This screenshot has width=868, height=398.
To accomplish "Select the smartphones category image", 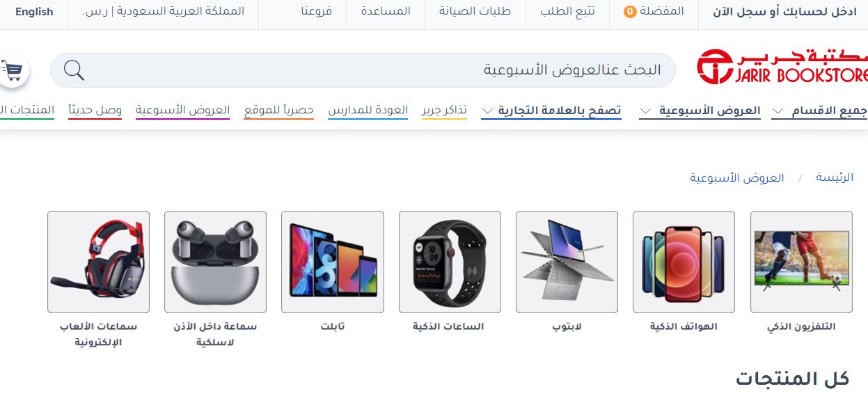I will [684, 262].
